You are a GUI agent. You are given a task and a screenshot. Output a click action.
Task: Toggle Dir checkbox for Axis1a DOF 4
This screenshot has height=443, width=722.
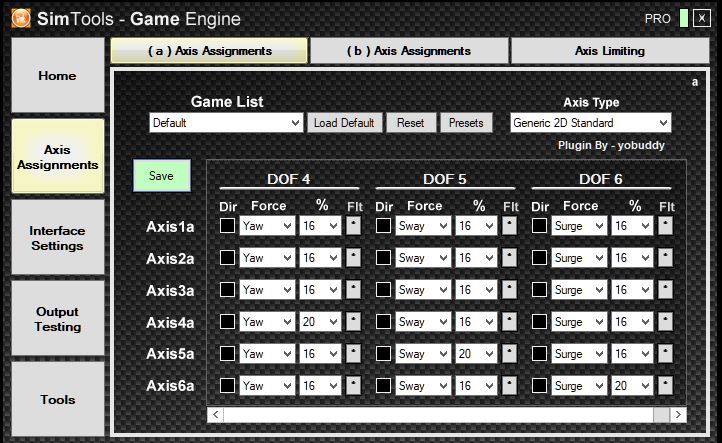coord(227,226)
